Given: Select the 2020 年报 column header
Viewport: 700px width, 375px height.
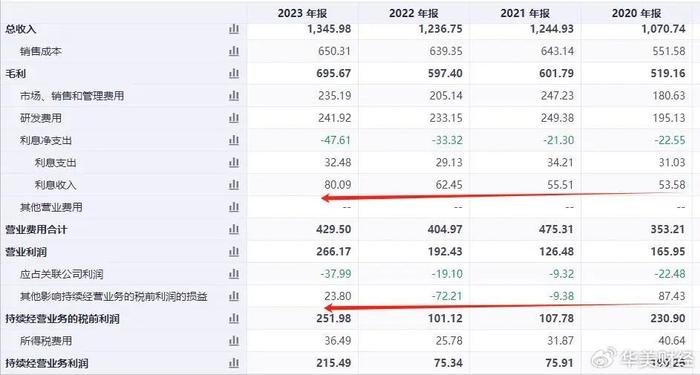Looking at the screenshot, I should [637, 13].
